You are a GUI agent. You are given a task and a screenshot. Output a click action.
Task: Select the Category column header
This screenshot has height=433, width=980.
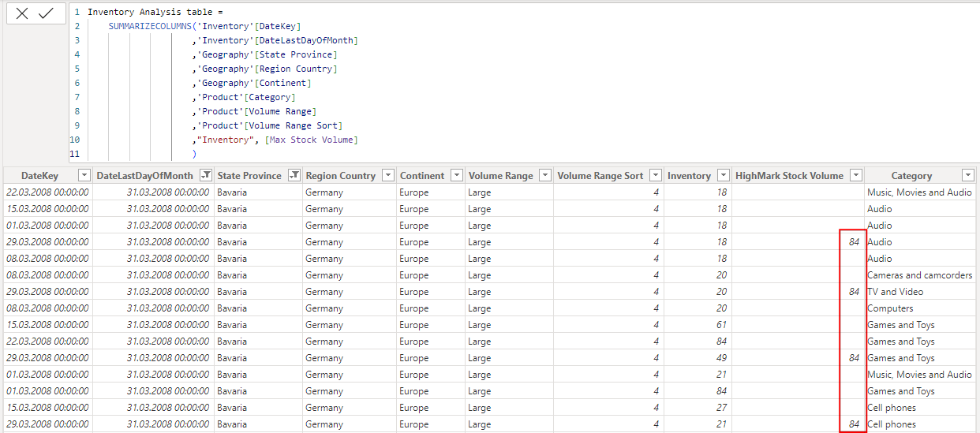(x=911, y=176)
